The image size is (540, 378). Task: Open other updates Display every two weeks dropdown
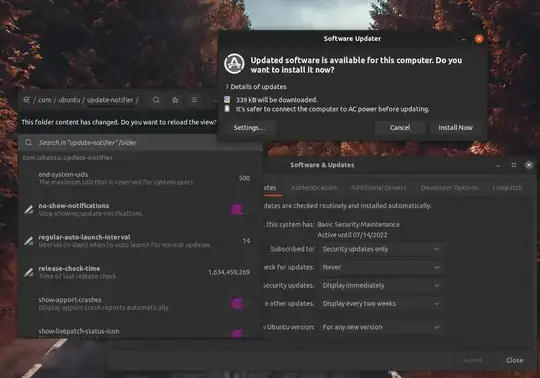click(381, 304)
